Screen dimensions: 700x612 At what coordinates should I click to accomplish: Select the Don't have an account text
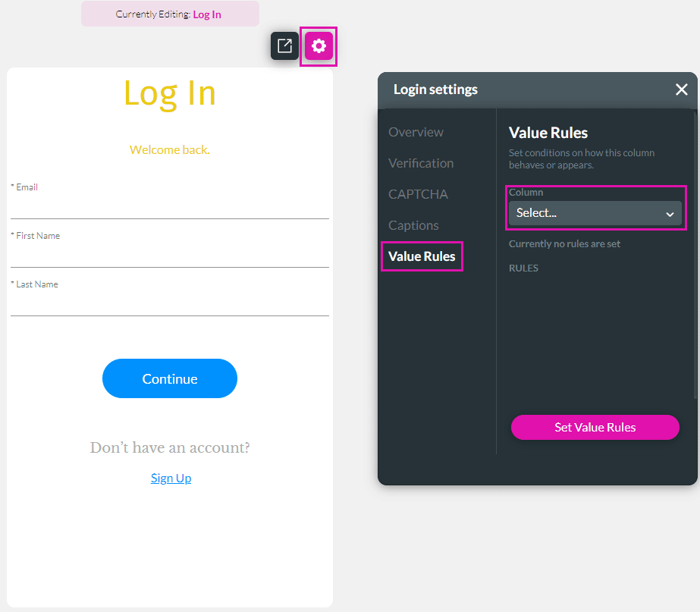pyautogui.click(x=170, y=448)
